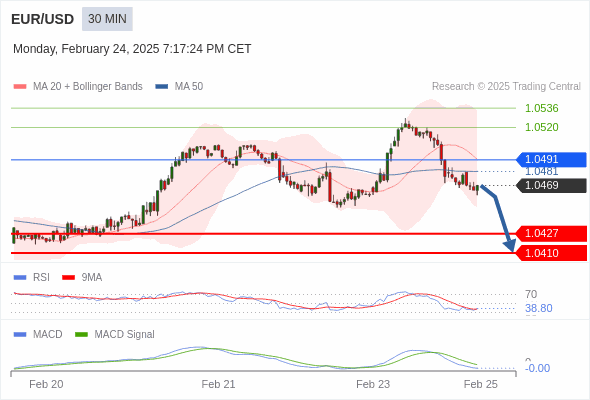Click the Feb 20 date axis label

click(x=46, y=385)
